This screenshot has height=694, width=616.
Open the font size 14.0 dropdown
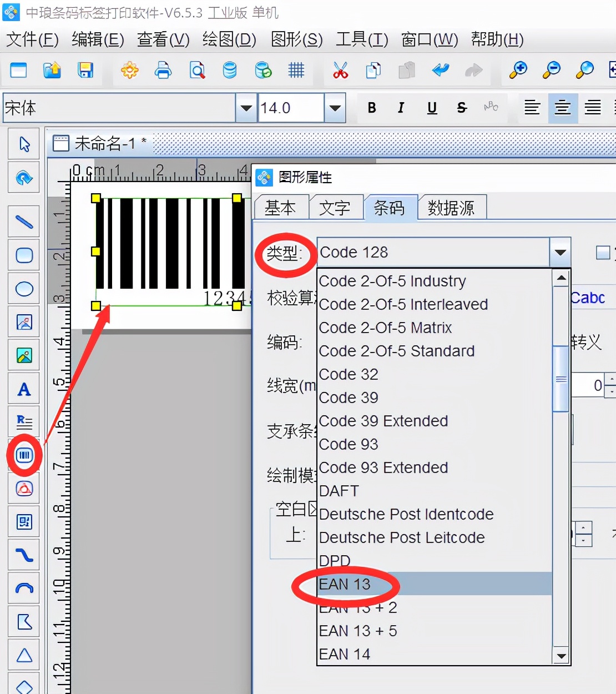335,108
